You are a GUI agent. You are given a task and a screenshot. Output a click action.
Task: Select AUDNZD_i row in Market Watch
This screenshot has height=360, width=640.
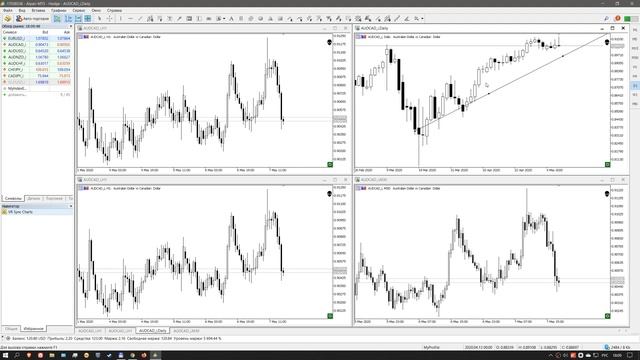coord(37,57)
